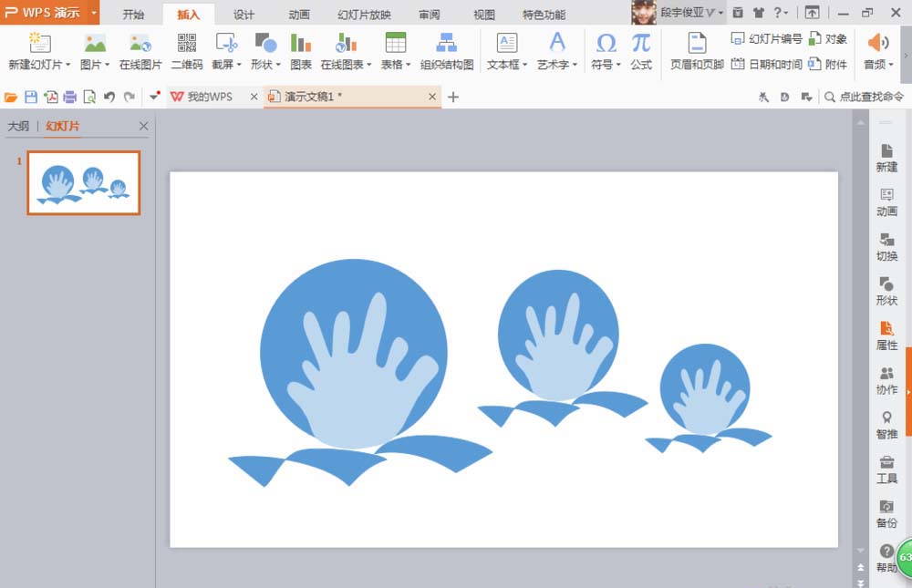
Task: Insert an attachment (附件)
Action: tap(828, 64)
